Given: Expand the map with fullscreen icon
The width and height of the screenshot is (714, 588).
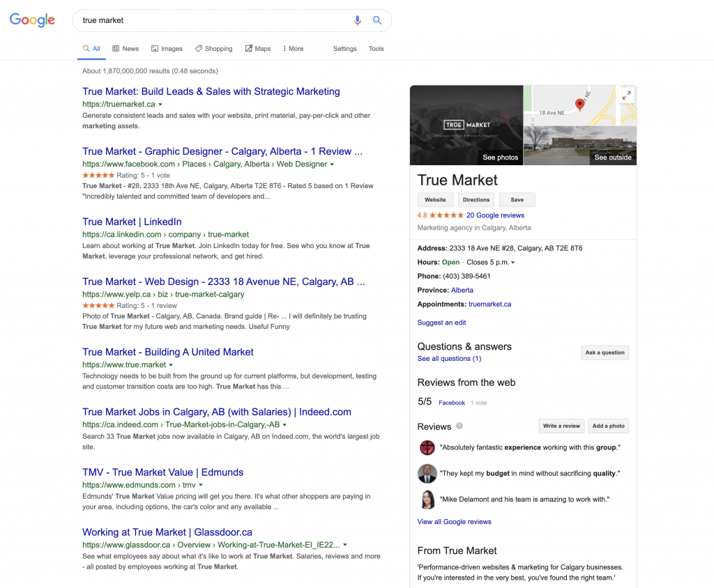Looking at the screenshot, I should (626, 95).
